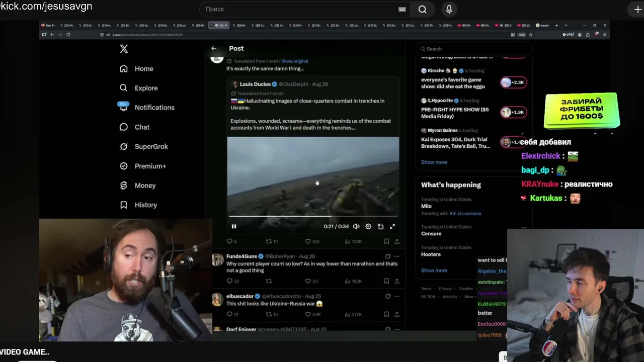Start voice search with microphone
The width and height of the screenshot is (644, 362).
click(449, 9)
